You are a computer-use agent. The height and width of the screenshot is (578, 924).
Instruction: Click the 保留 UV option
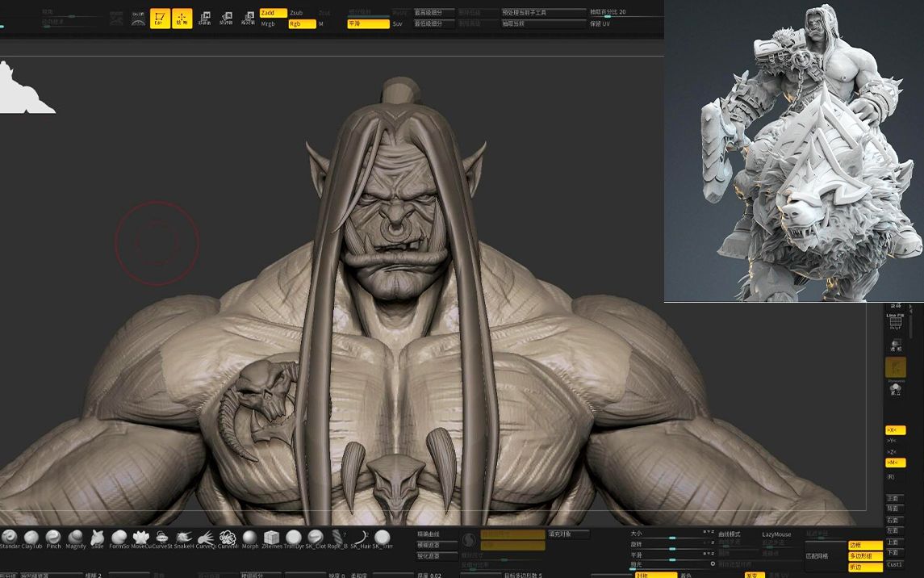(x=600, y=24)
